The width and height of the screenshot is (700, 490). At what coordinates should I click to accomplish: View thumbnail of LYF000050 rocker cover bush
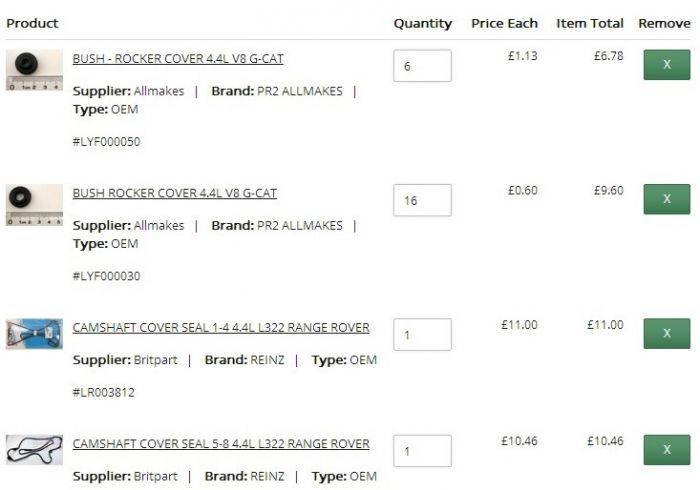click(34, 70)
